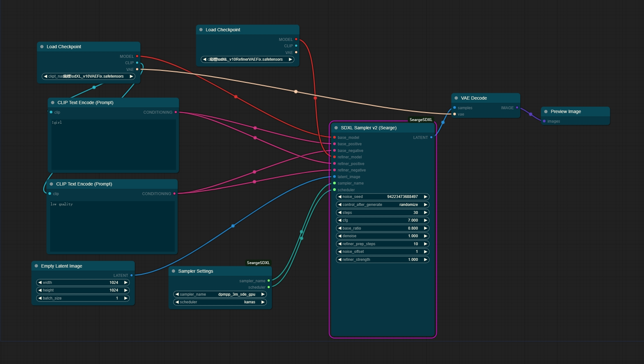Open the scheduler selector showing karras
Viewport: 644px width, 364px height.
coord(249,302)
